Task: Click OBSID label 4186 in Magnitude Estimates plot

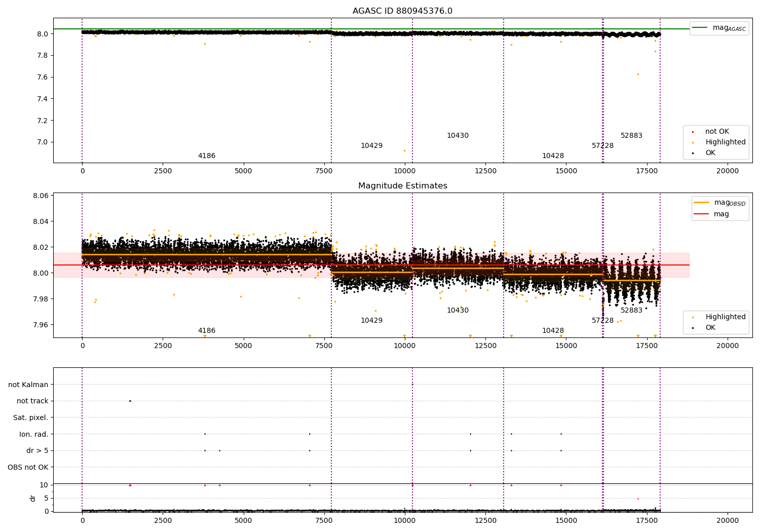Action: 207,331
